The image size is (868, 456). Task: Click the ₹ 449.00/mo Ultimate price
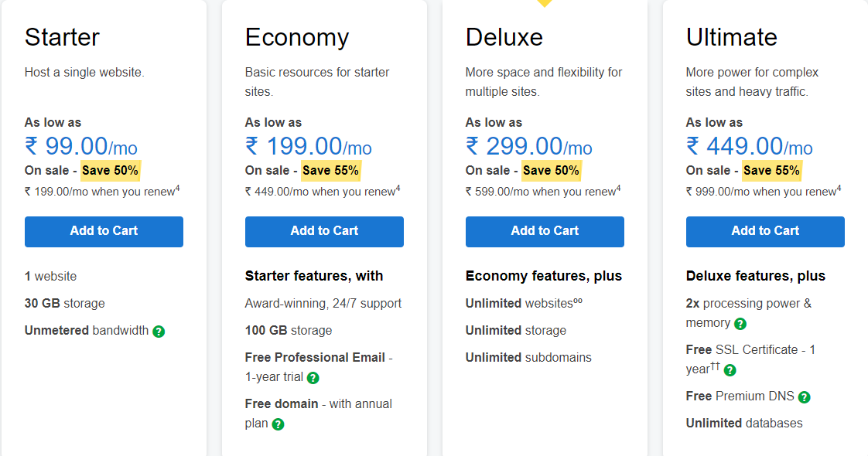point(750,146)
